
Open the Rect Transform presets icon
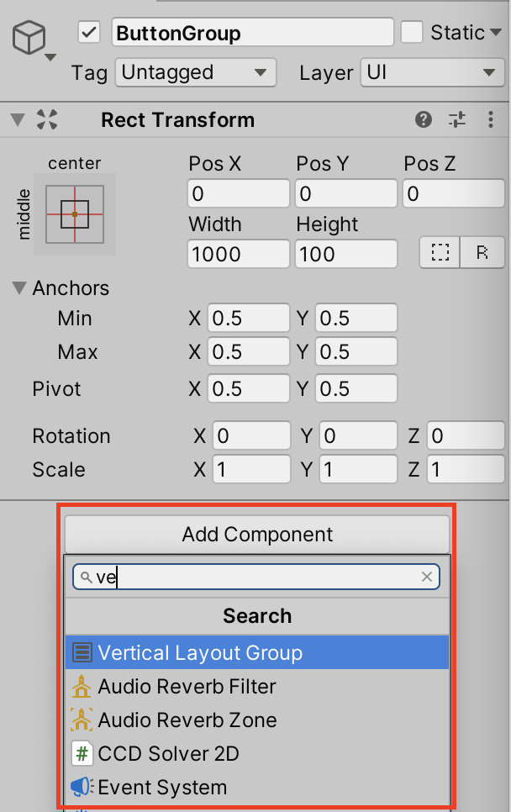(x=456, y=120)
